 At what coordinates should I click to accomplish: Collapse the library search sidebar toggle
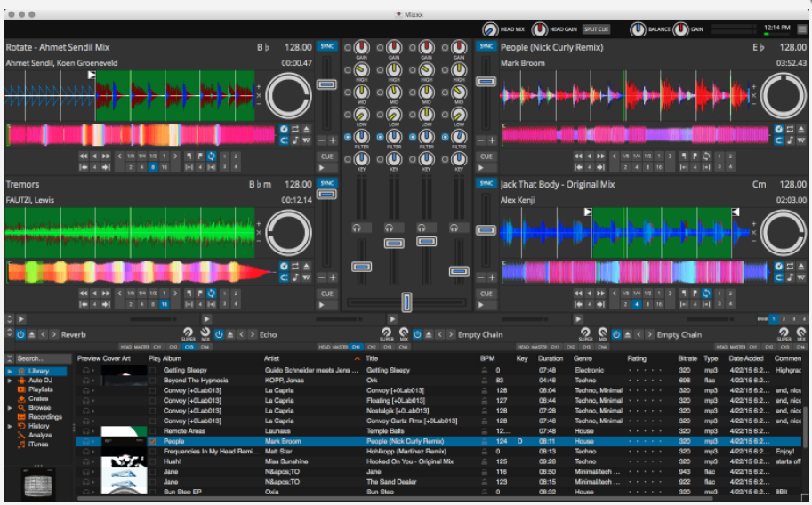coord(9,358)
